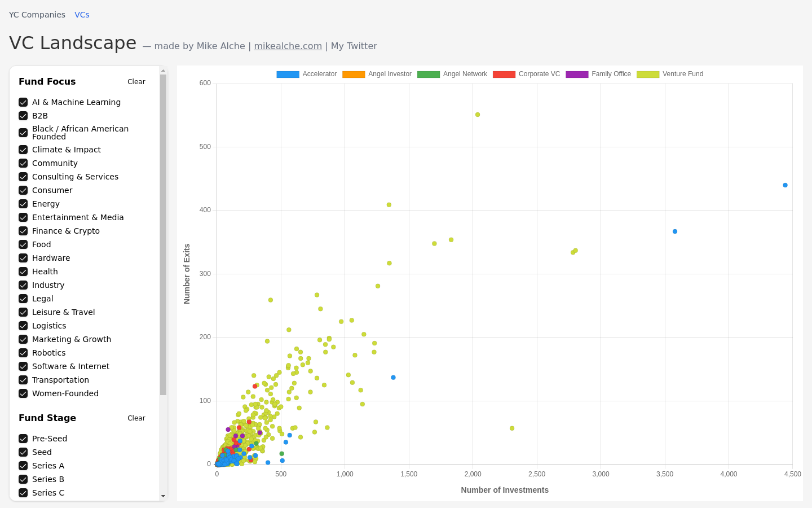Screen dimensions: 812x508
Task: Toggle Marketing & Growth checkbox
Action: pos(23,339)
